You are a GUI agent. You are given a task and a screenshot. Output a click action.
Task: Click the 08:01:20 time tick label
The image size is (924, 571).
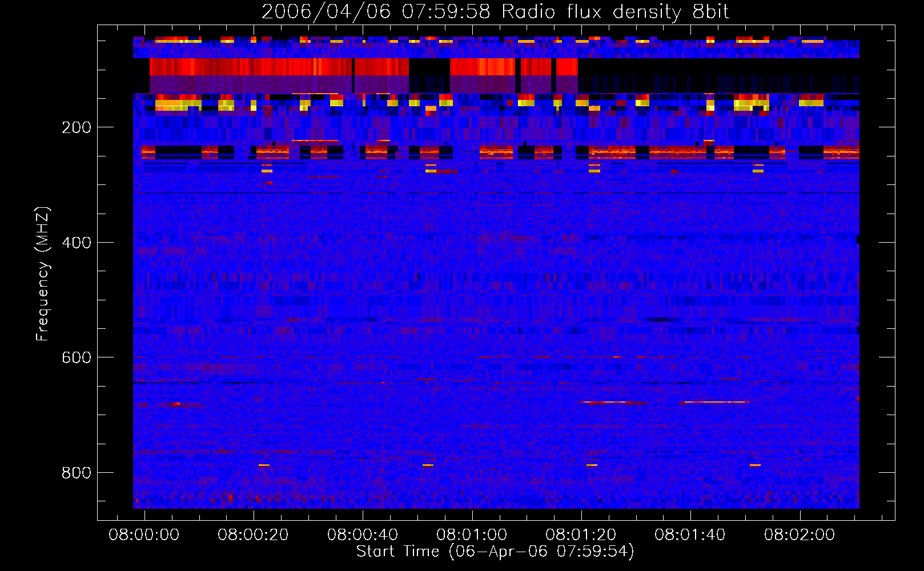[581, 535]
